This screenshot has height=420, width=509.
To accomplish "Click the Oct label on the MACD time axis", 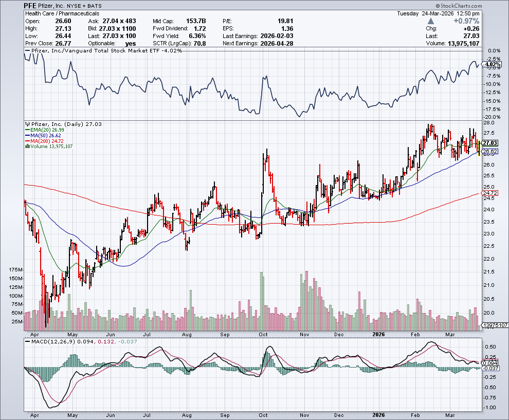I will point(264,415).
